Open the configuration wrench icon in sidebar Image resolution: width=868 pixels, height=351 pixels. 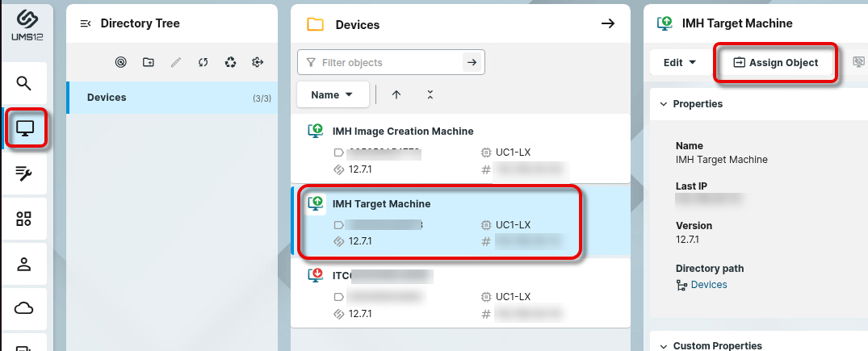(24, 173)
